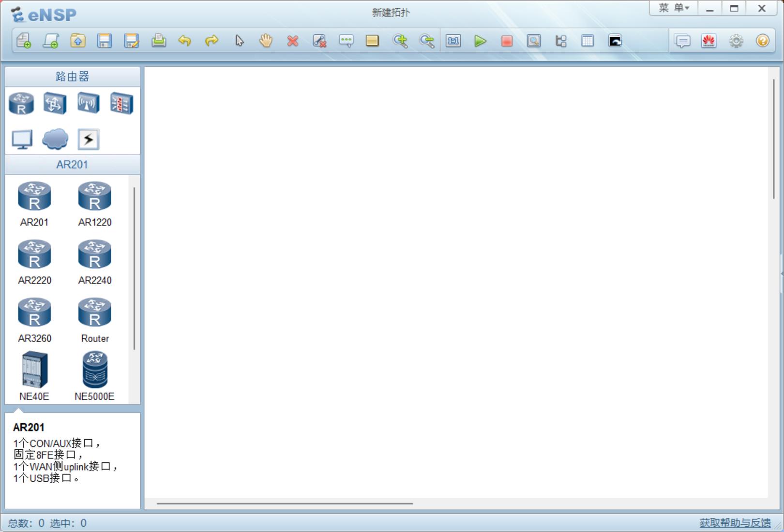
Task: Undo the last action
Action: coord(184,41)
